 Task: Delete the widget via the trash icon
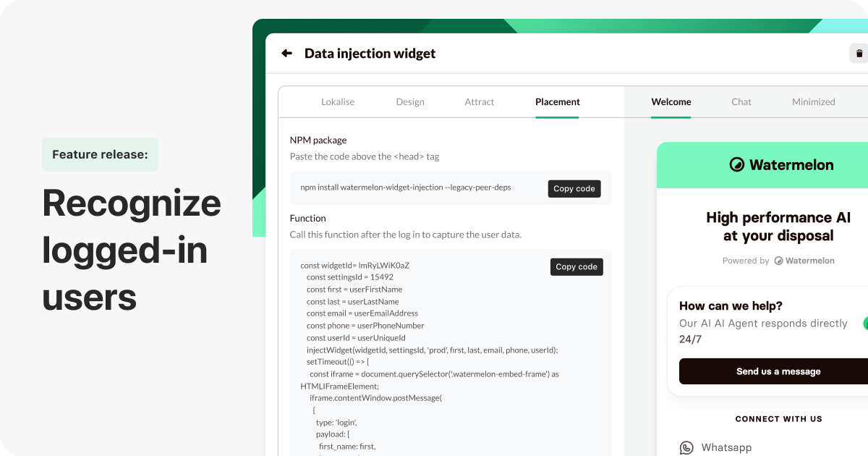tap(859, 53)
